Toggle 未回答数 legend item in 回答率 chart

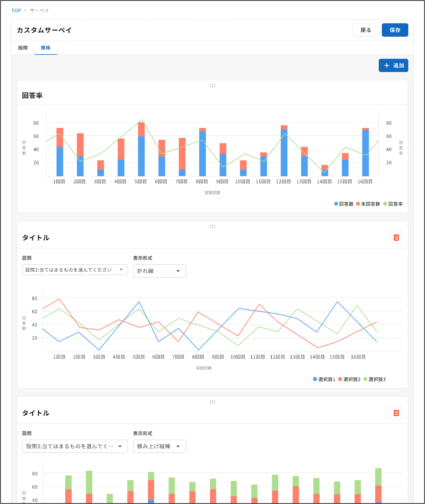click(x=368, y=204)
